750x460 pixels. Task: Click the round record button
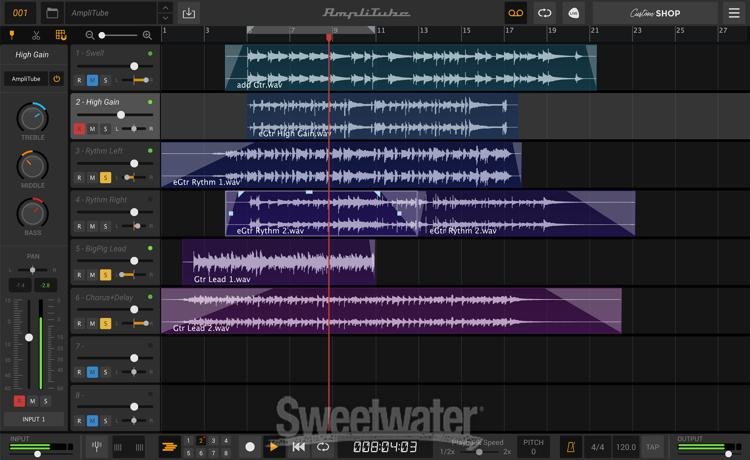[x=250, y=447]
